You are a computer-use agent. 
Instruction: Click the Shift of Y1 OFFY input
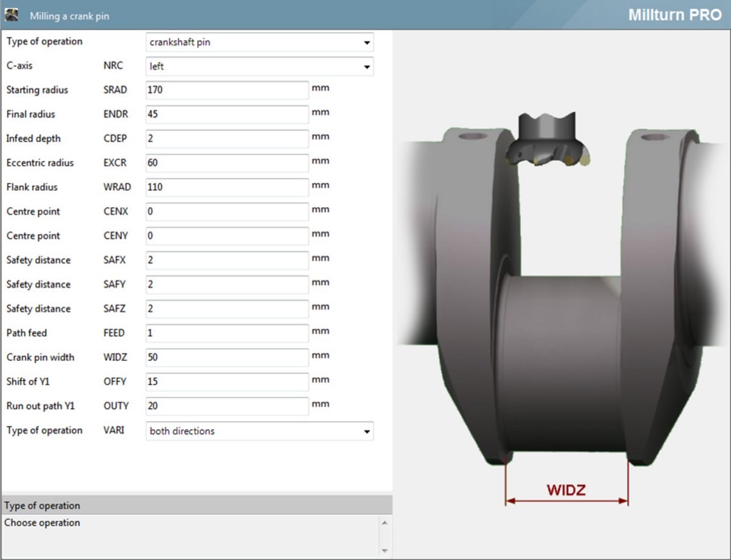tap(227, 381)
